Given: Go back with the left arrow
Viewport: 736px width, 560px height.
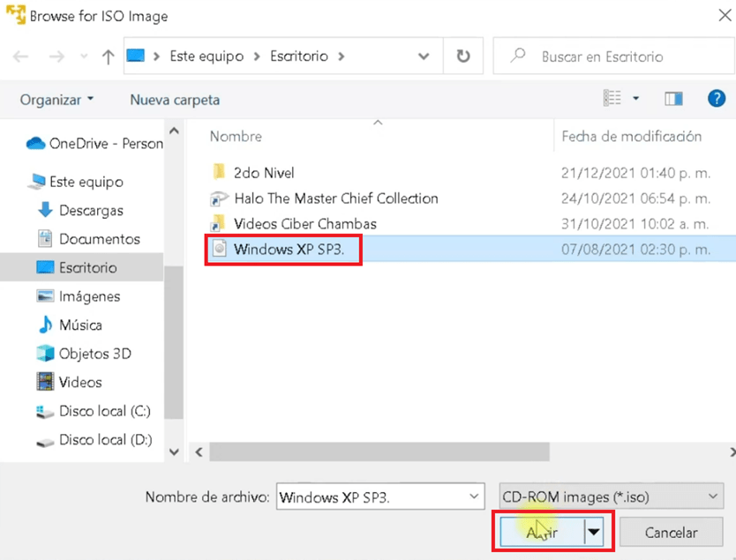Looking at the screenshot, I should click(20, 56).
